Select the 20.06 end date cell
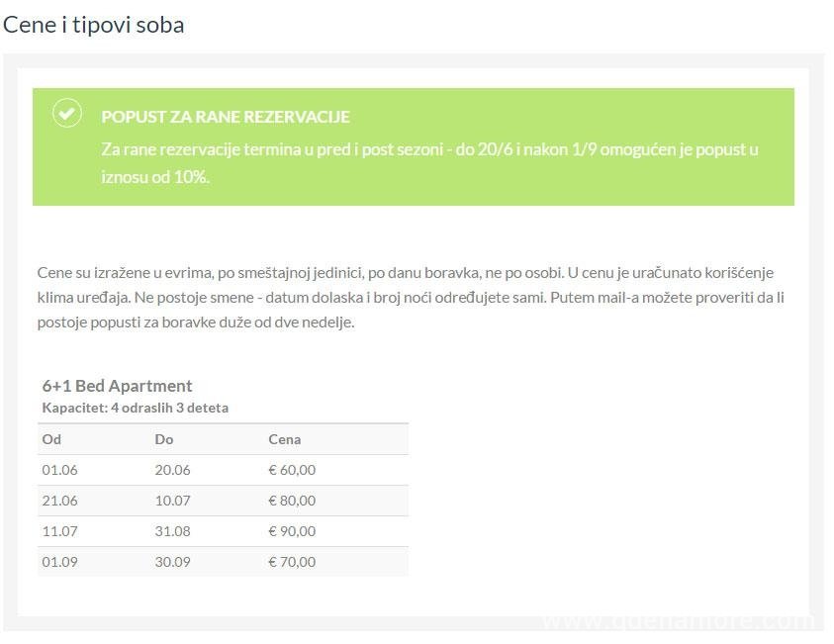This screenshot has height=644, width=834. (x=172, y=470)
